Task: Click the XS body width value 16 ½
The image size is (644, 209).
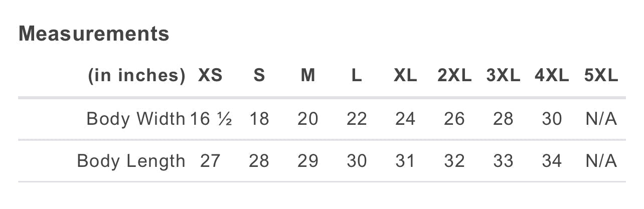Action: [211, 119]
